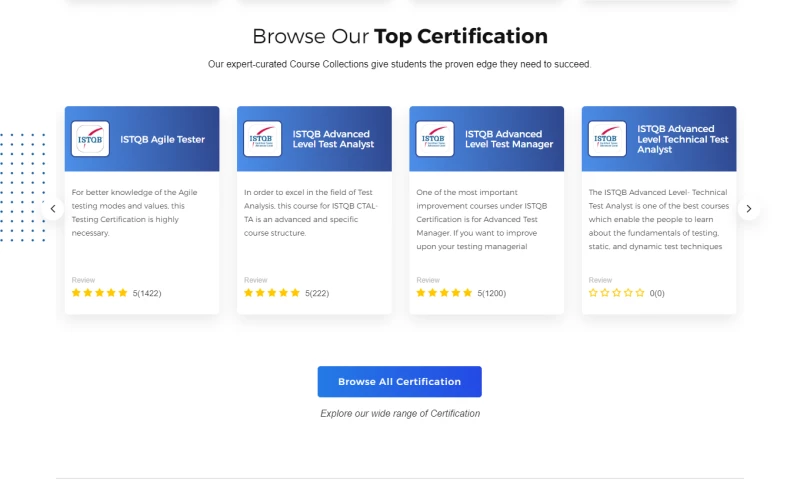This screenshot has height=480, width=800.
Task: Click ISTQB logo on Test Manager card
Action: [x=435, y=139]
